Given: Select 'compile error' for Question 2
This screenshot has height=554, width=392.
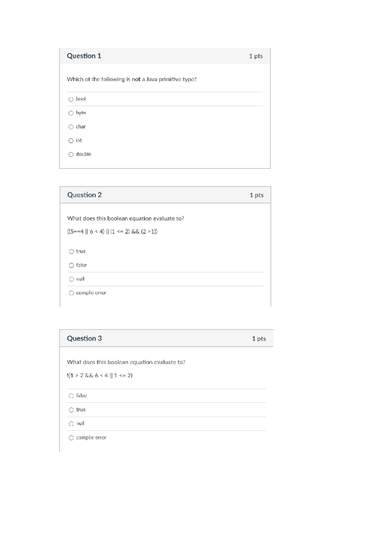Looking at the screenshot, I should point(72,293).
